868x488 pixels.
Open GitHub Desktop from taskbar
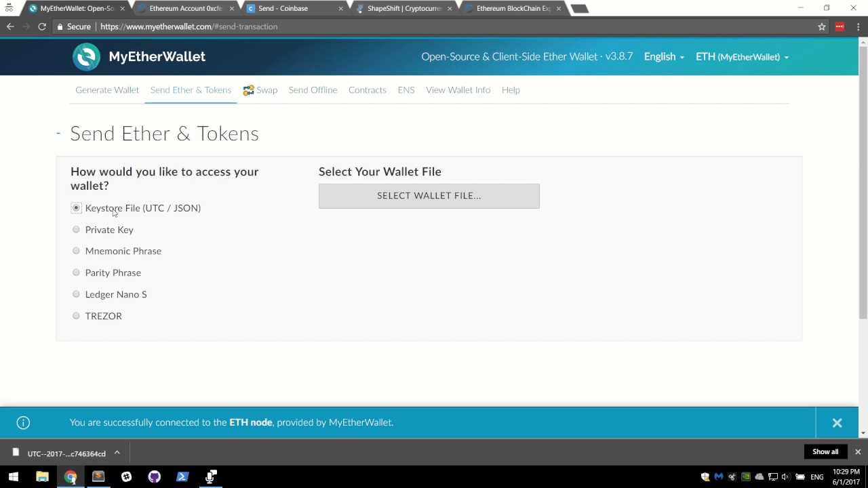pyautogui.click(x=154, y=476)
